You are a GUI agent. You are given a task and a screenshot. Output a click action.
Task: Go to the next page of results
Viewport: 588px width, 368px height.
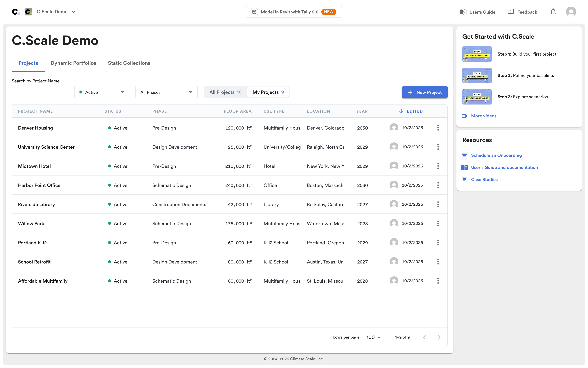click(x=439, y=337)
